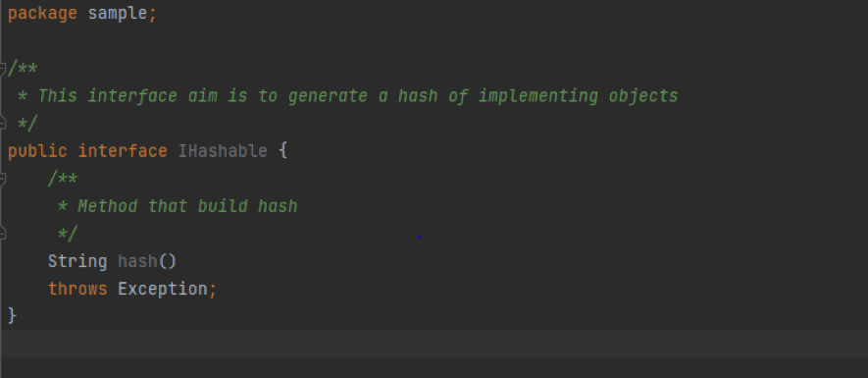Click the 'Exception' class name

pyautogui.click(x=163, y=289)
